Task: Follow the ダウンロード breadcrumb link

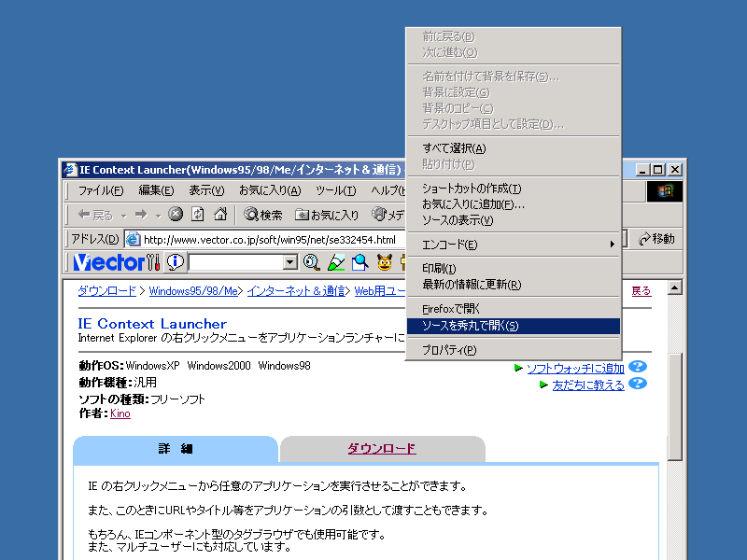Action: (x=106, y=290)
